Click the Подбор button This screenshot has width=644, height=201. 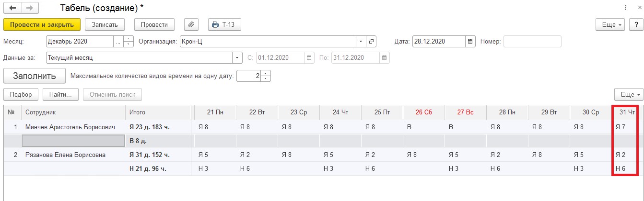pyautogui.click(x=21, y=94)
